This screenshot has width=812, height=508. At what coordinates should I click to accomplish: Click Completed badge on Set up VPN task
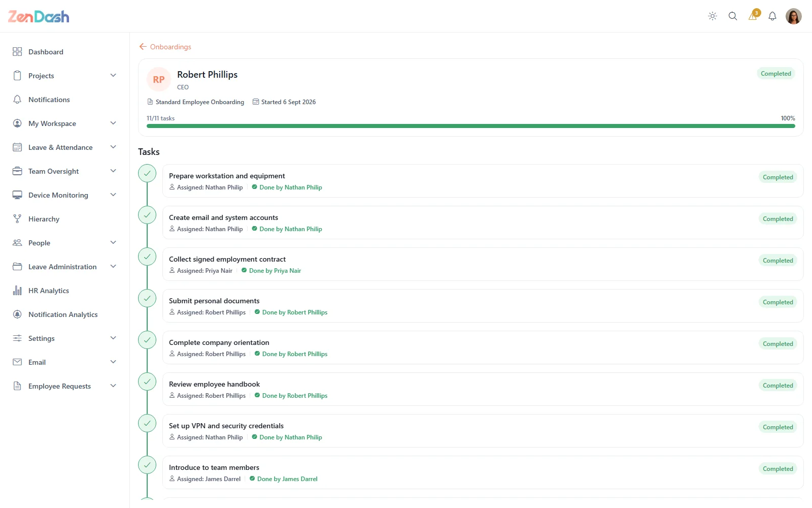pos(777,427)
